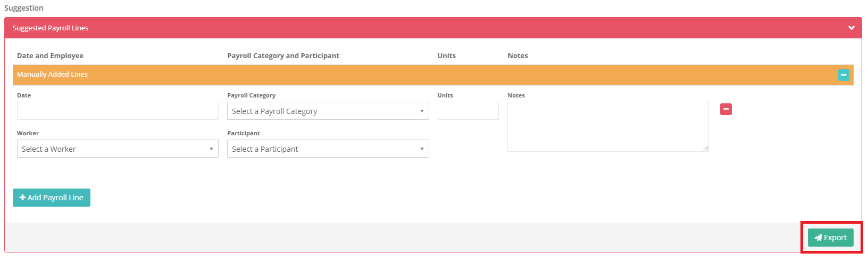Open the Select a Payroll Category dropdown
Image resolution: width=868 pixels, height=261 pixels.
tap(328, 111)
